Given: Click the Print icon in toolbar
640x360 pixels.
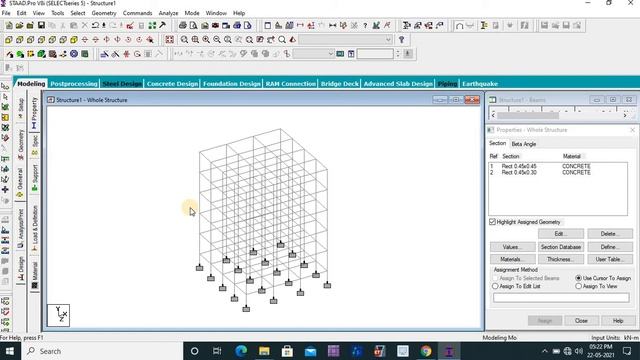Looking at the screenshot, I should [182, 25].
